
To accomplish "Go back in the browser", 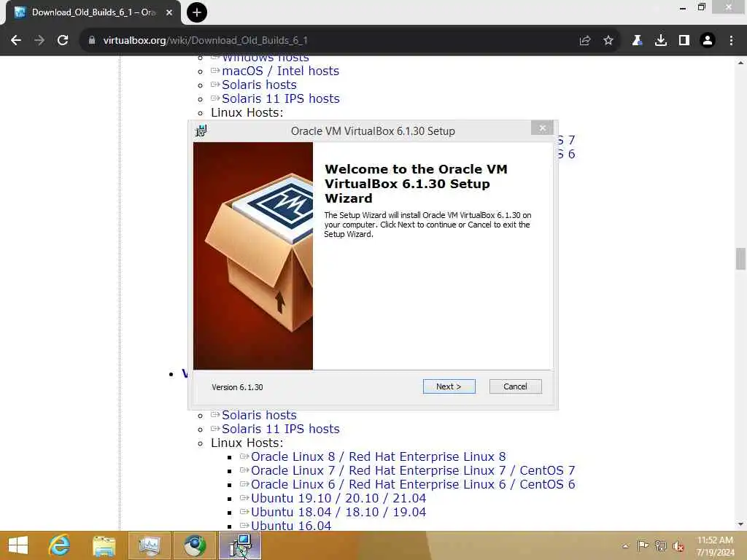I will (x=16, y=41).
